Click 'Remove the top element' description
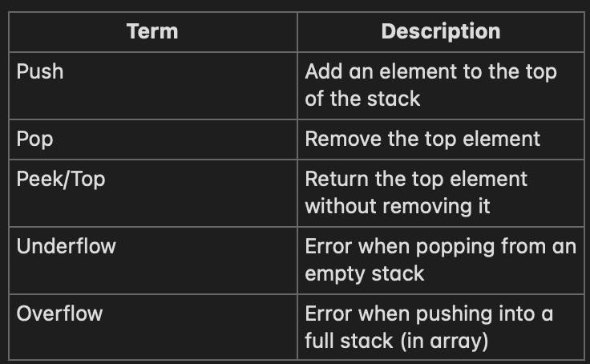The width and height of the screenshot is (590, 364). (x=422, y=139)
